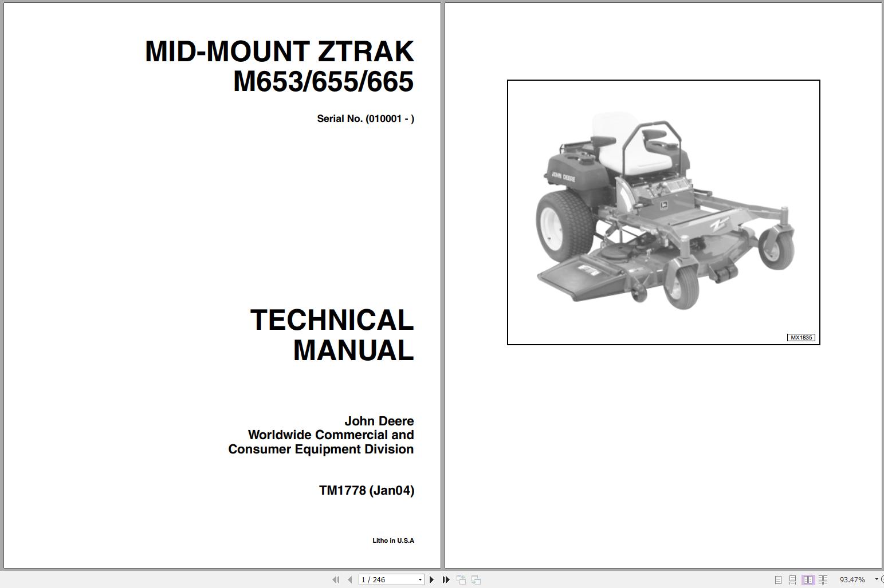Switch to continuous facing layout
Image resolution: width=884 pixels, height=588 pixels.
tap(823, 580)
